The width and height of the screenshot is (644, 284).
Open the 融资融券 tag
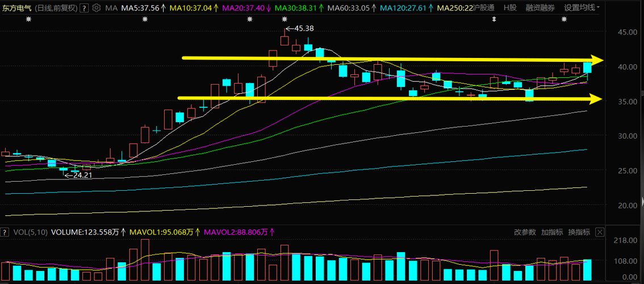pos(540,8)
